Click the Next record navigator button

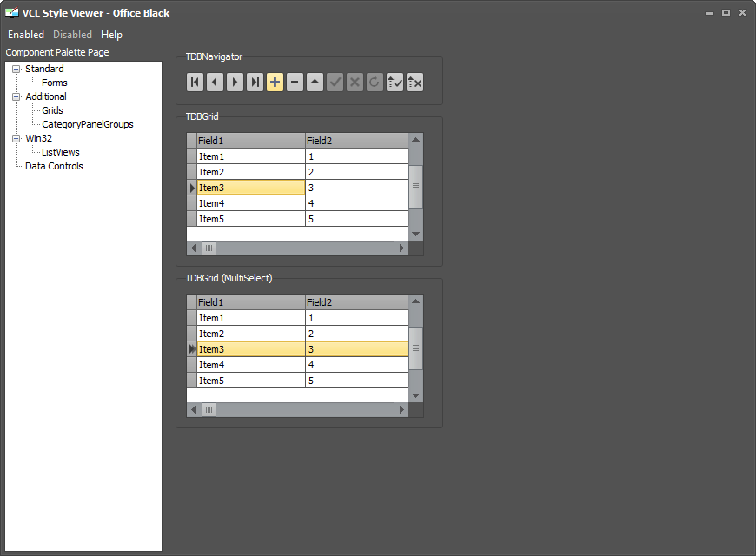(235, 83)
